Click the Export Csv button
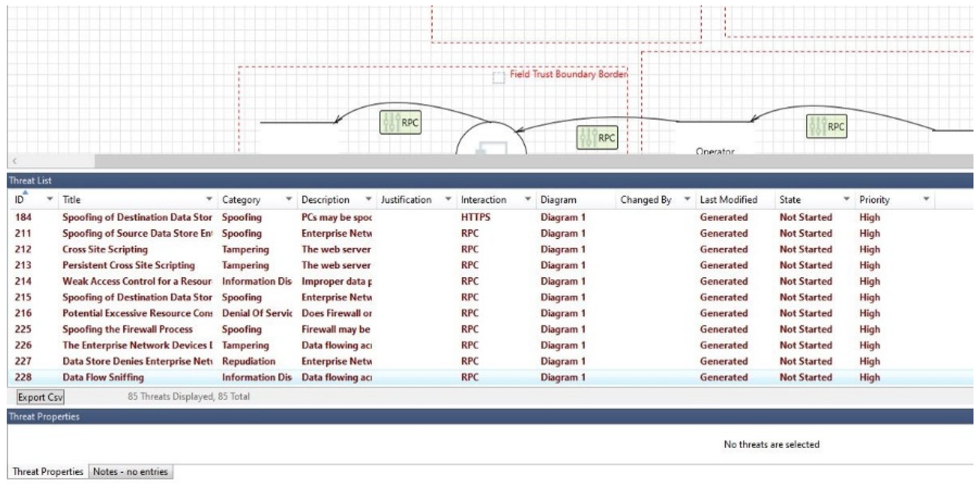Screen dimensions: 980x487 (40, 397)
